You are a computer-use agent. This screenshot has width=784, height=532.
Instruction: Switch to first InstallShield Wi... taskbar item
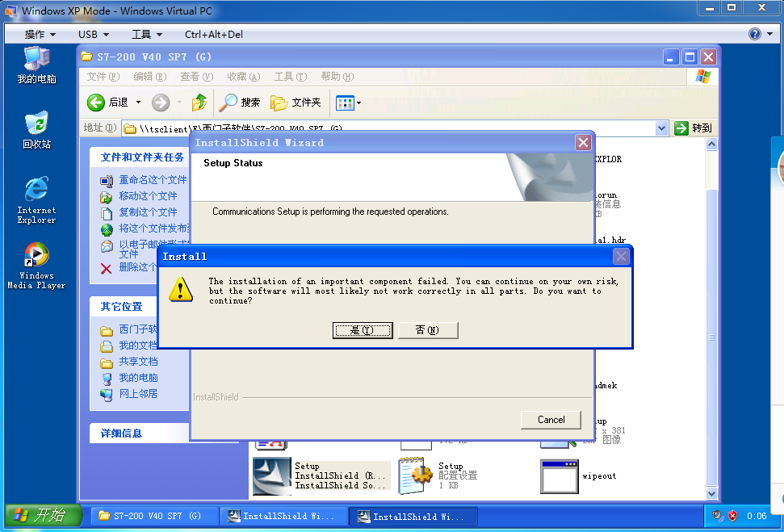[284, 516]
